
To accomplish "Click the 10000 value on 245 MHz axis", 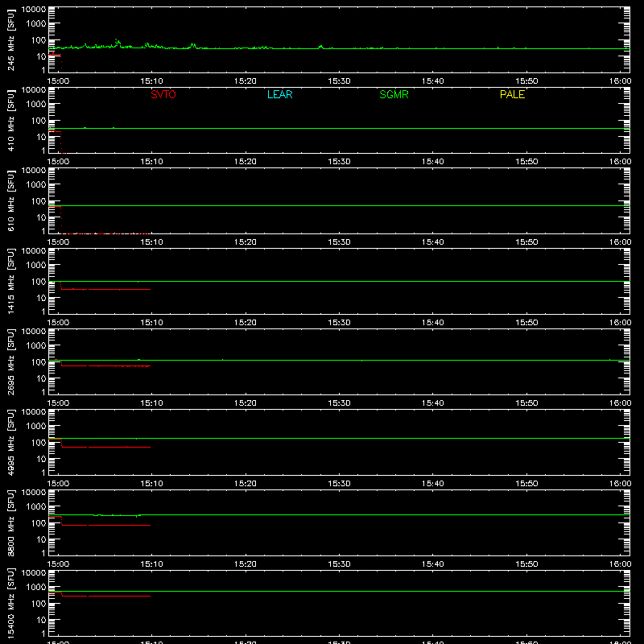I will point(34,10).
